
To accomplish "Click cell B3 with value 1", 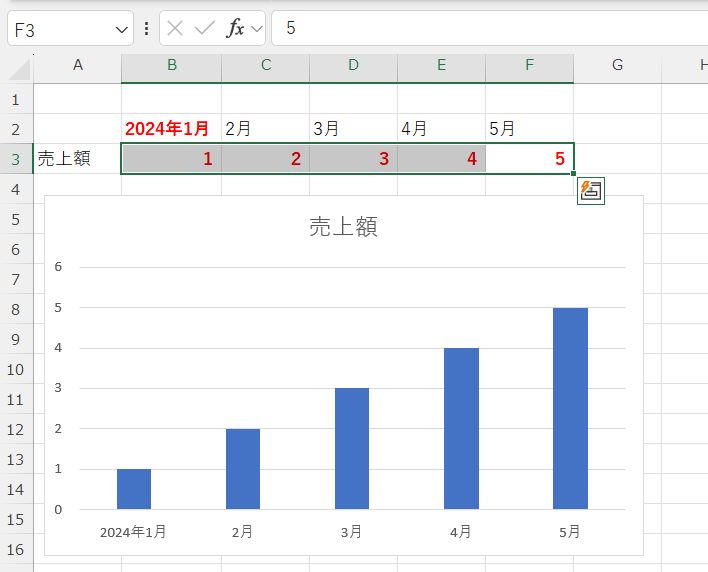I will click(172, 159).
